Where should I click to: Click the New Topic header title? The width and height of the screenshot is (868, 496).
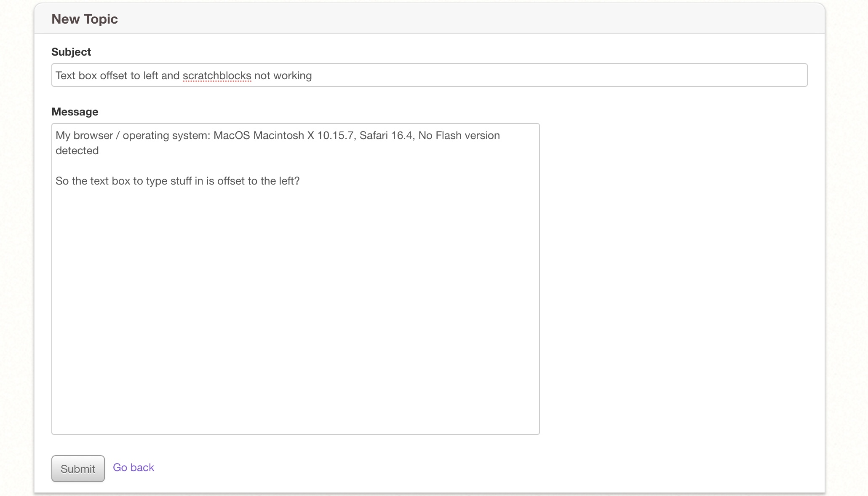tap(85, 19)
